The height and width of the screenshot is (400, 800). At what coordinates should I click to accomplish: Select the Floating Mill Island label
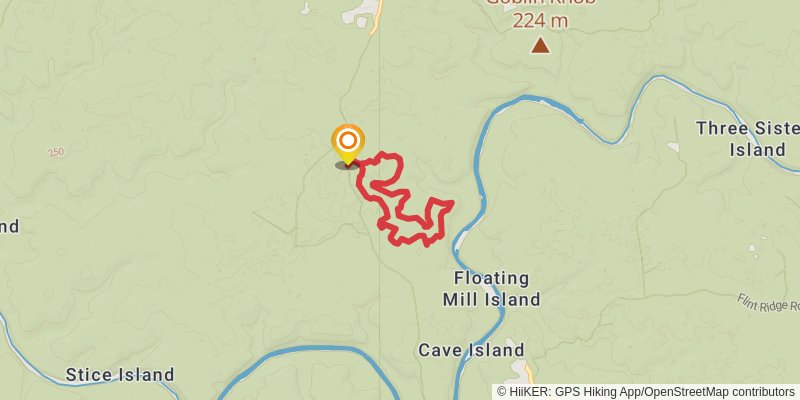[492, 289]
